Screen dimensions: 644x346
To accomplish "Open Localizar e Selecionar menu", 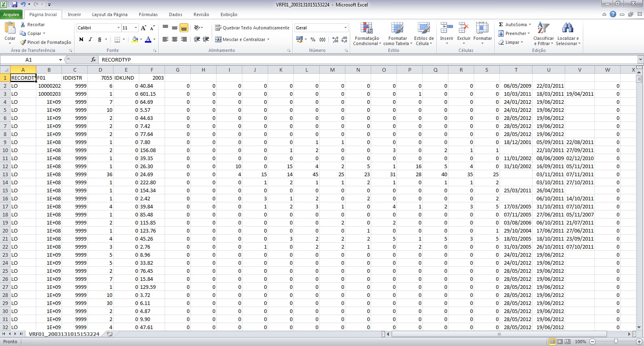I will (x=568, y=34).
